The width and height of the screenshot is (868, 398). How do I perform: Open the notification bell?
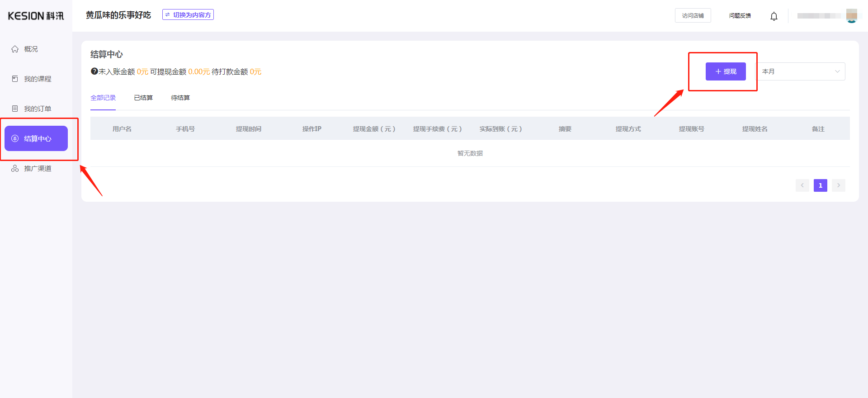(774, 16)
